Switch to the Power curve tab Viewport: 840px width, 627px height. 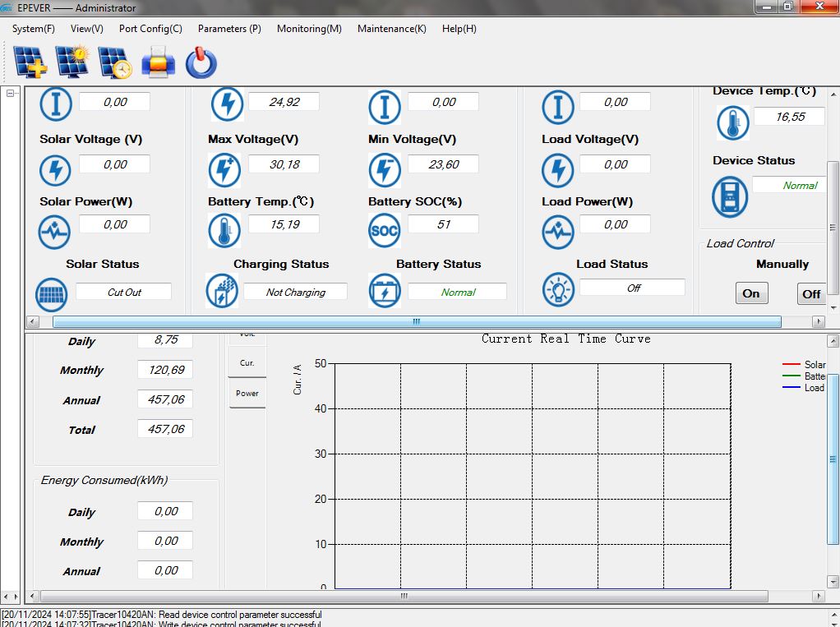pos(247,394)
